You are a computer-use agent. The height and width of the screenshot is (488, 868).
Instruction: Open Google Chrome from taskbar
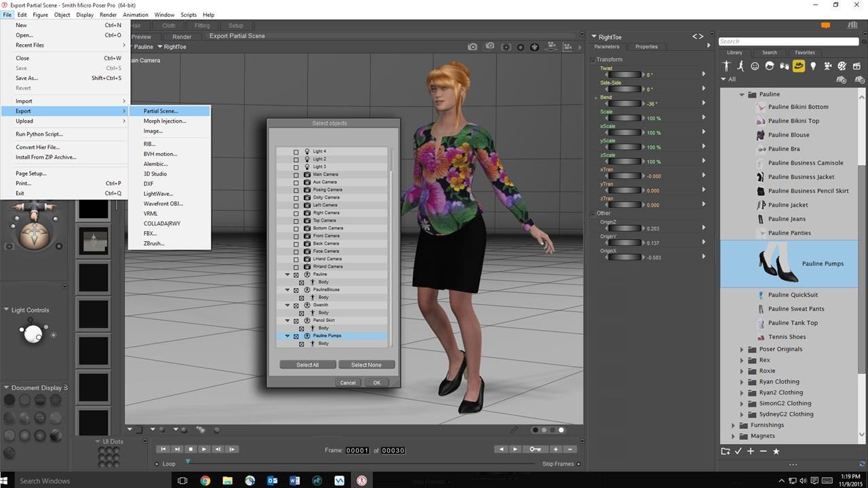point(205,481)
